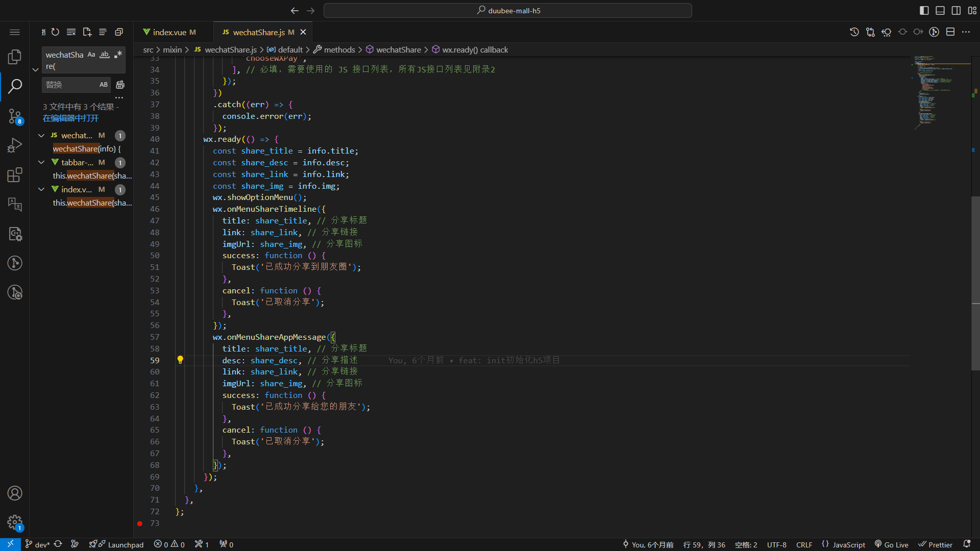Collapse the wechat... JS file results
Screen dimensions: 980x551
tap(41, 136)
